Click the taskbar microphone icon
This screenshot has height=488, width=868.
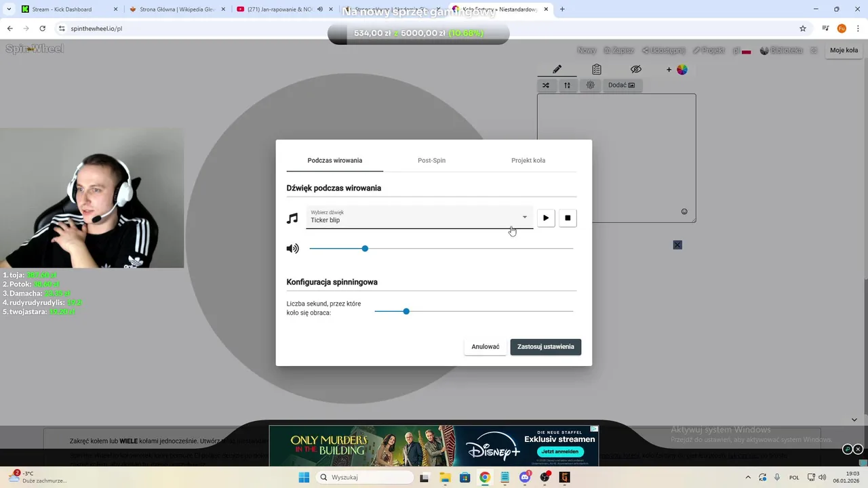777,477
